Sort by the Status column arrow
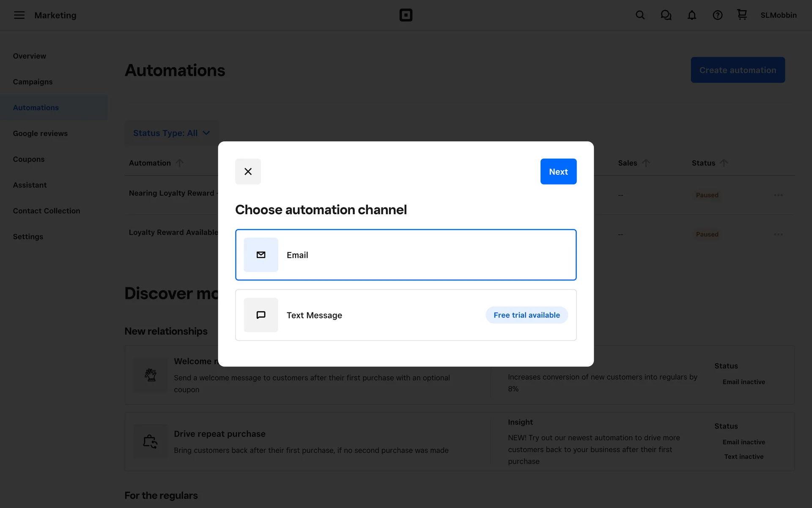 tap(724, 163)
